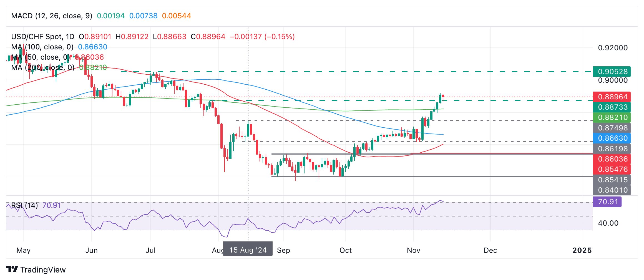644x280 pixels.
Task: Click the gray 0.84010 price label
Action: (612, 190)
